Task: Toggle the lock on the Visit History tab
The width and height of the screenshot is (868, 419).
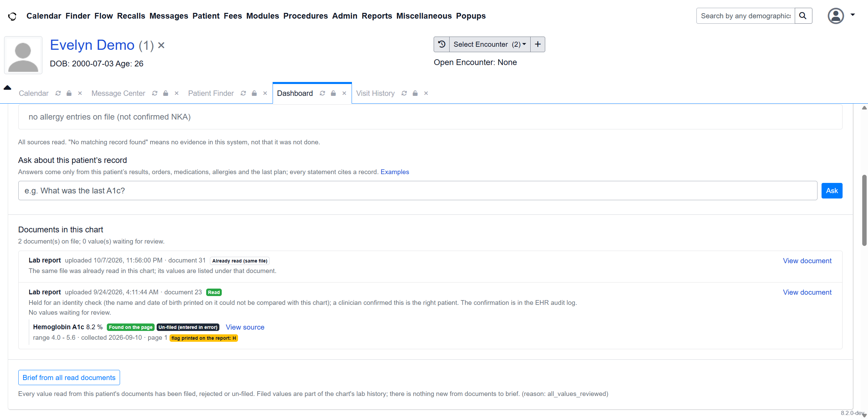Action: coord(415,93)
